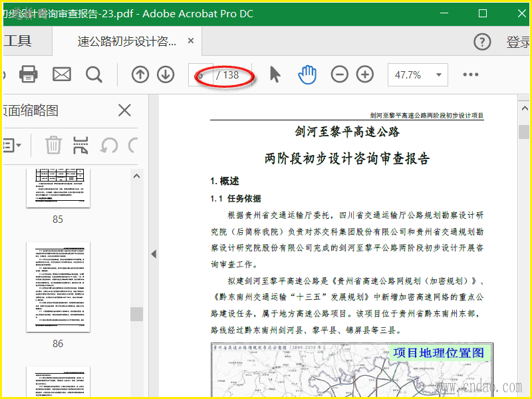
Task: Click the 登录 sign-in button
Action: (x=518, y=42)
